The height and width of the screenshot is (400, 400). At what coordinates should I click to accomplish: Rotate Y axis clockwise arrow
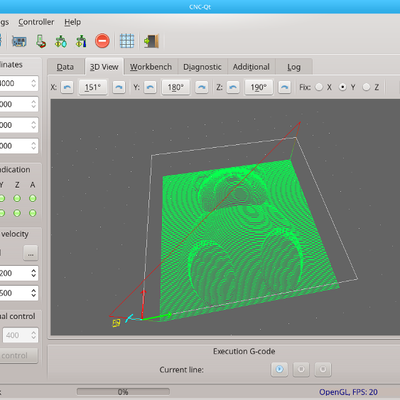point(201,87)
